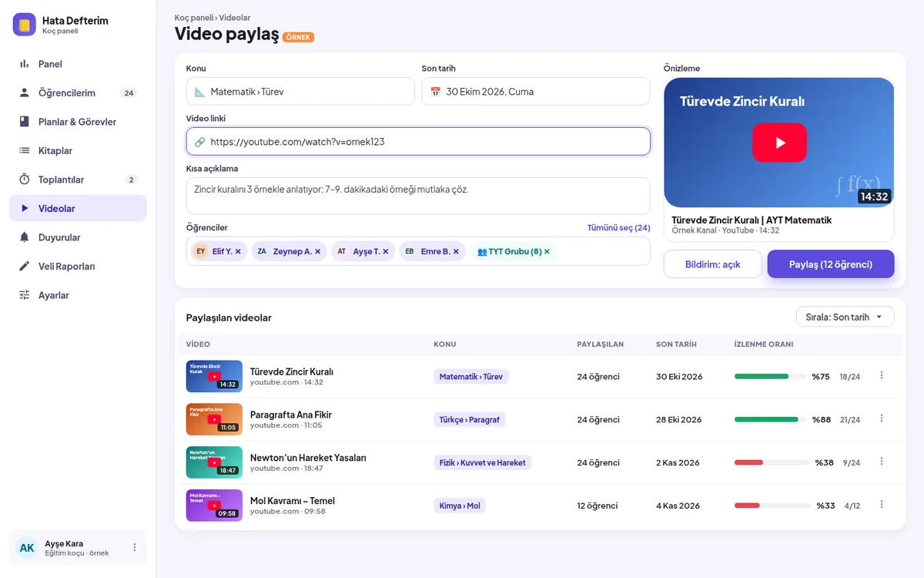Click the Fizik › Kuvvet ve Hareket tag
The image size is (924, 578).
click(x=482, y=463)
